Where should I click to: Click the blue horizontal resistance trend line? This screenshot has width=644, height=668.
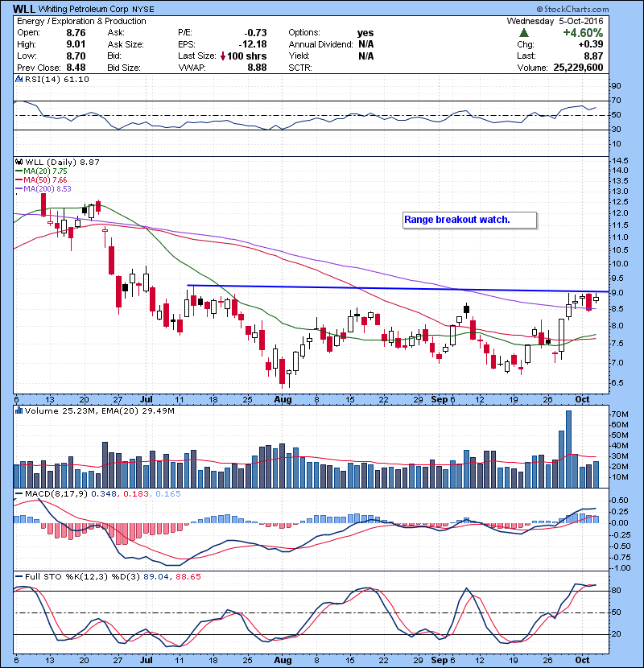[x=398, y=288]
